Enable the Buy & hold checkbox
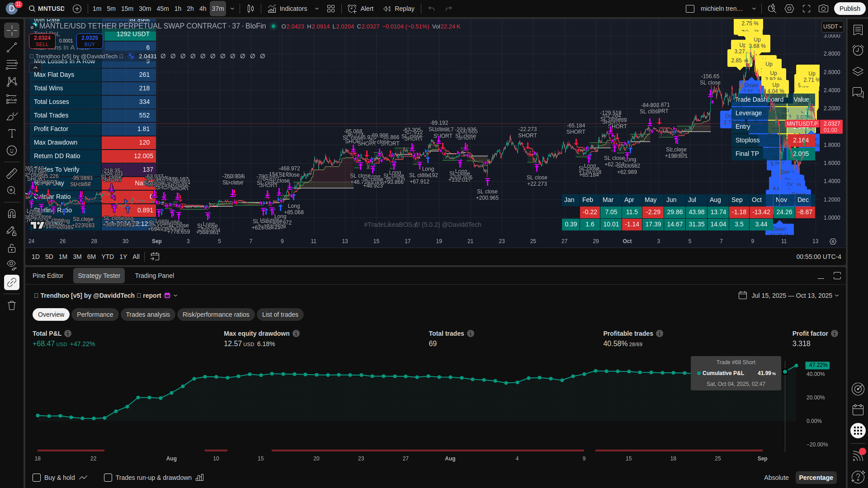This screenshot has height=488, width=868. [x=37, y=478]
